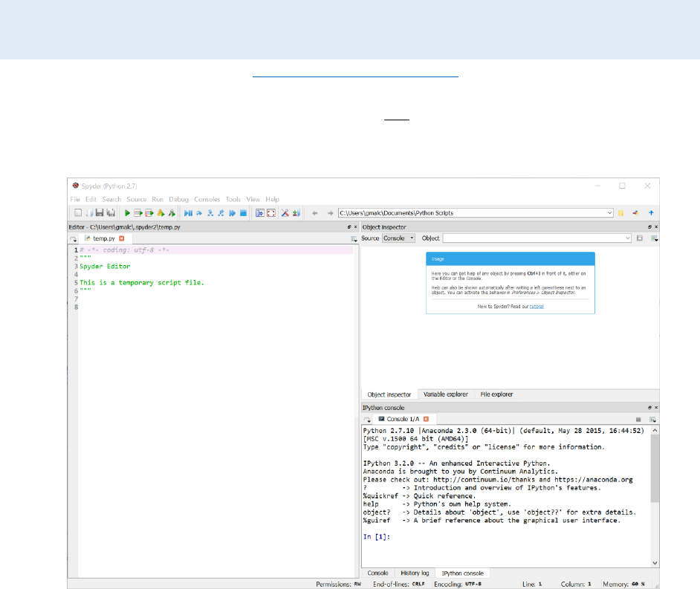Switch to the History log tab
This screenshot has width=700, height=589.
click(x=415, y=573)
